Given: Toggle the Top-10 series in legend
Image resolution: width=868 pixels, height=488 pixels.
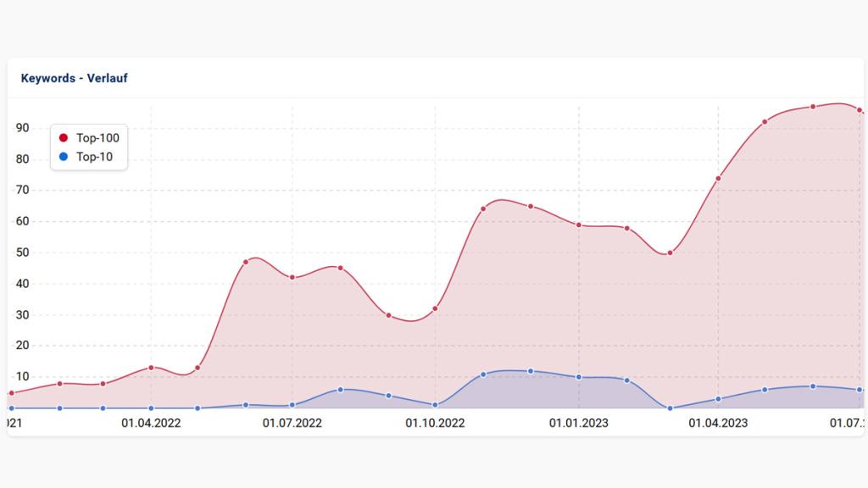Looking at the screenshot, I should 94,156.
